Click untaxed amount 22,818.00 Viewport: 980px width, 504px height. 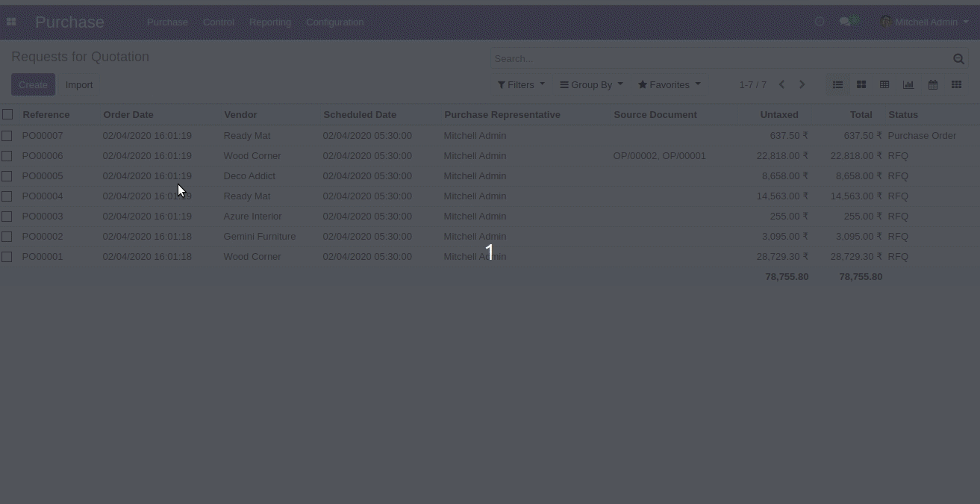tap(782, 156)
